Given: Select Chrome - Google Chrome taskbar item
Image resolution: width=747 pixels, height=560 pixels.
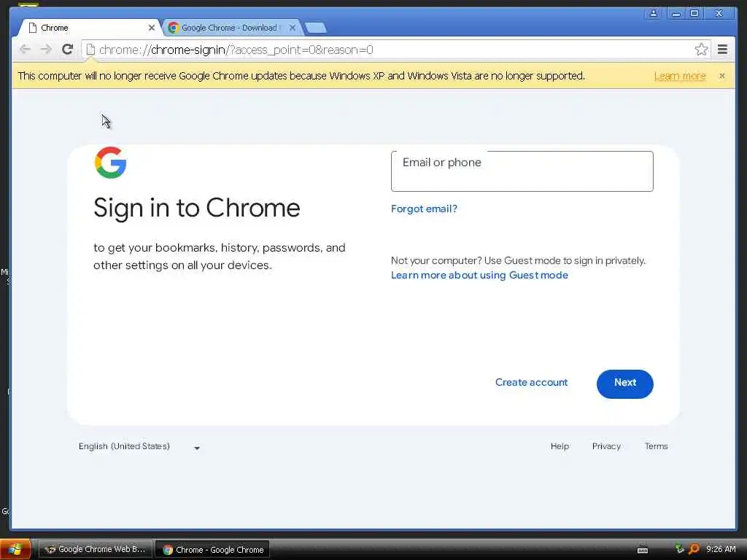Looking at the screenshot, I should coord(213,550).
